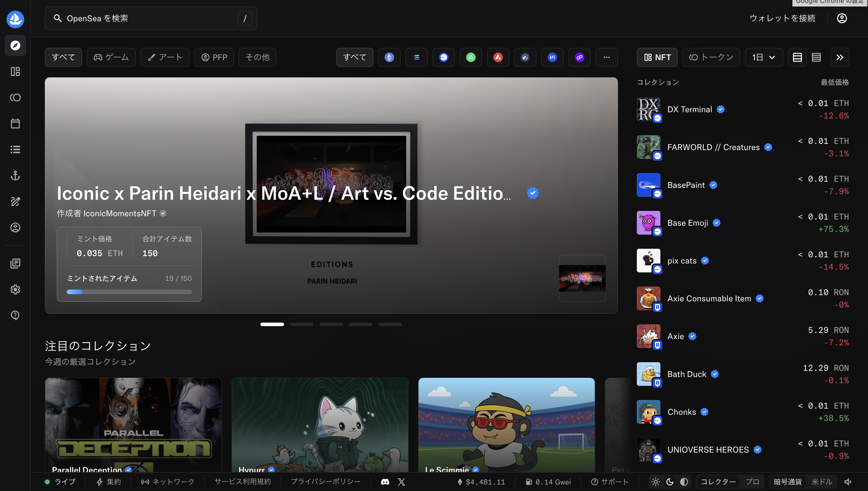The image size is (868, 491).
Task: Click ウォレットを接続 button
Action: click(782, 18)
